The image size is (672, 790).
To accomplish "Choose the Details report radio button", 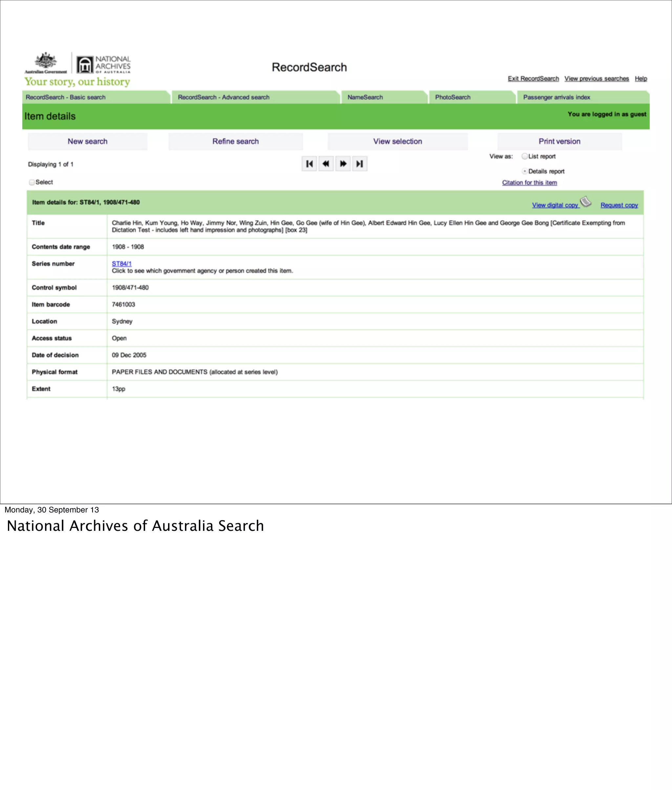I will pos(525,171).
